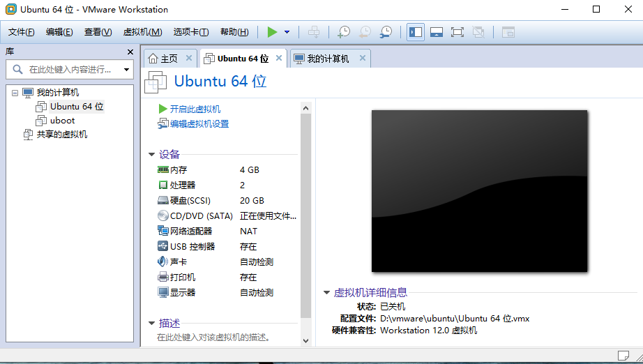Close the 我的计算机 tab
Image resolution: width=643 pixels, height=364 pixels.
click(x=363, y=58)
